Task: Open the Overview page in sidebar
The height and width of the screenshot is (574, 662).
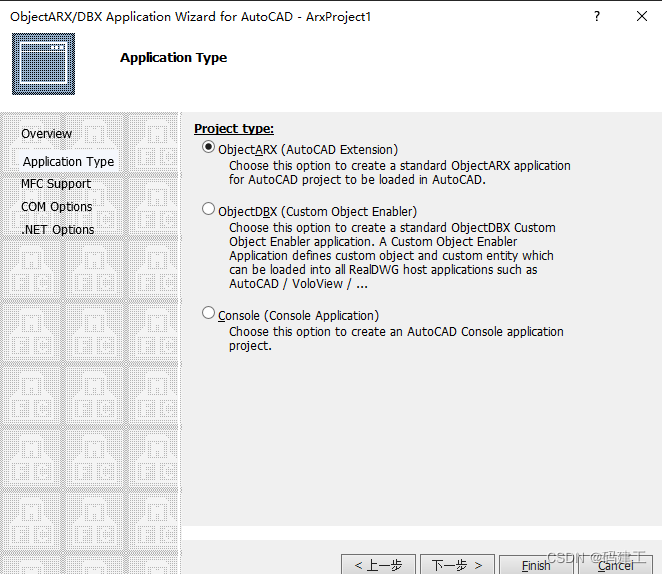Action: click(x=46, y=134)
